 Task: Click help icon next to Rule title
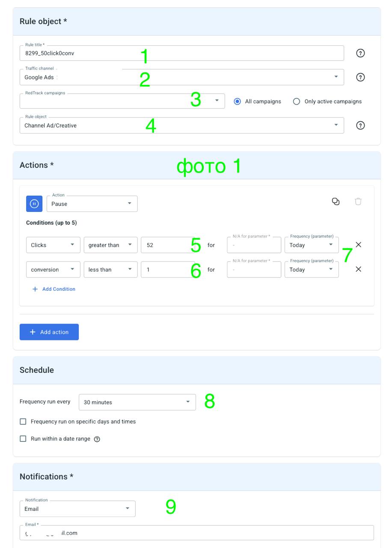360,53
